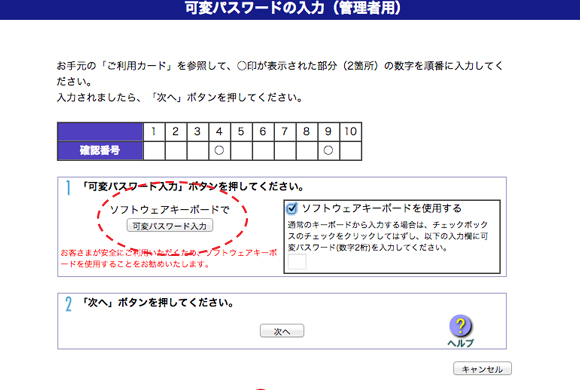The image size is (580, 390).
Task: Click the 次へ button
Action: [x=282, y=331]
